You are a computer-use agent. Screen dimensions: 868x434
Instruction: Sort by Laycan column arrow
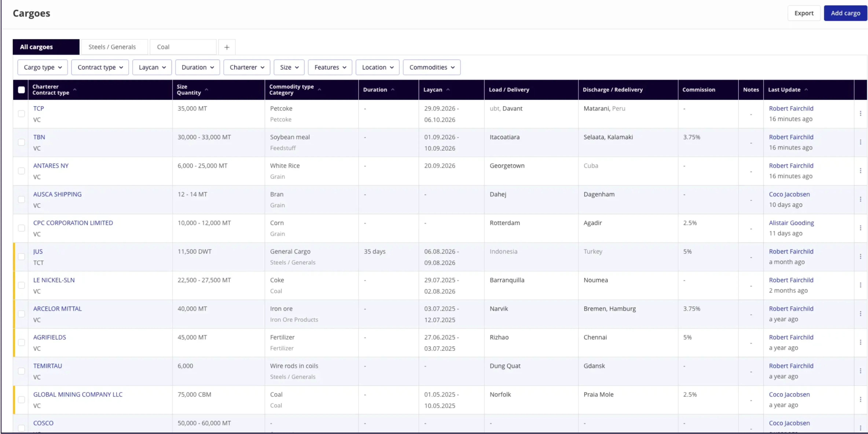(448, 90)
